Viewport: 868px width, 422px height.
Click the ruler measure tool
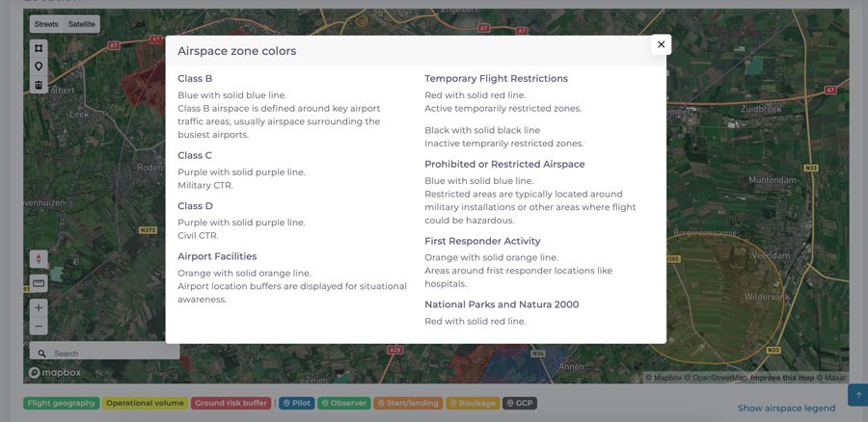[x=39, y=283]
